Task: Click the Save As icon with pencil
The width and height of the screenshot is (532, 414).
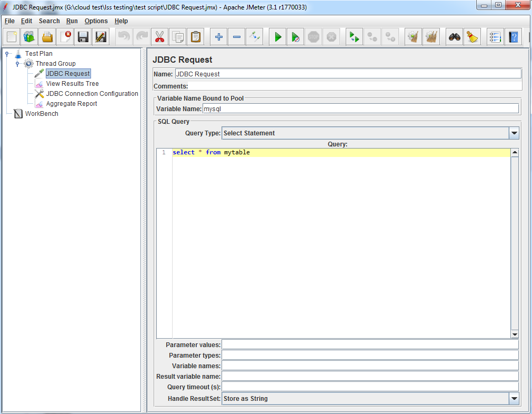Action: point(101,37)
